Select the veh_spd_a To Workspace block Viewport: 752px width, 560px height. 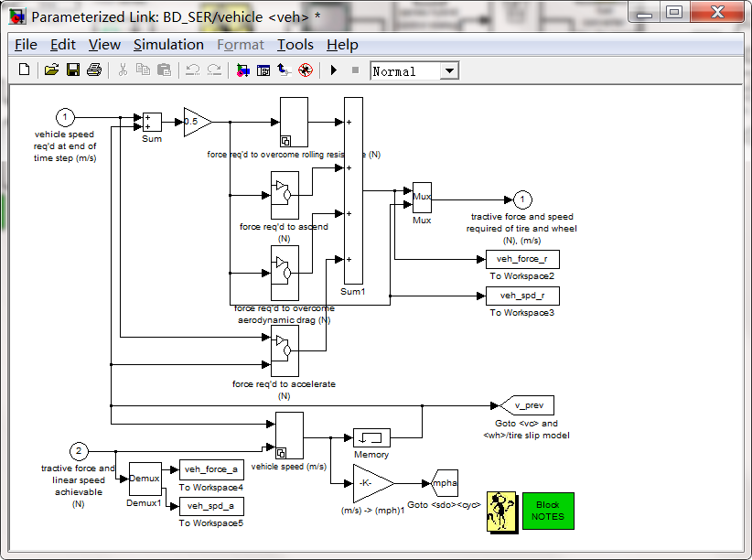211,506
